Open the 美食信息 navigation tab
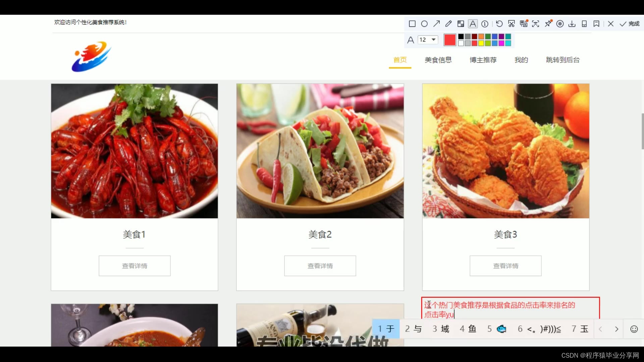644x362 pixels. coord(438,60)
